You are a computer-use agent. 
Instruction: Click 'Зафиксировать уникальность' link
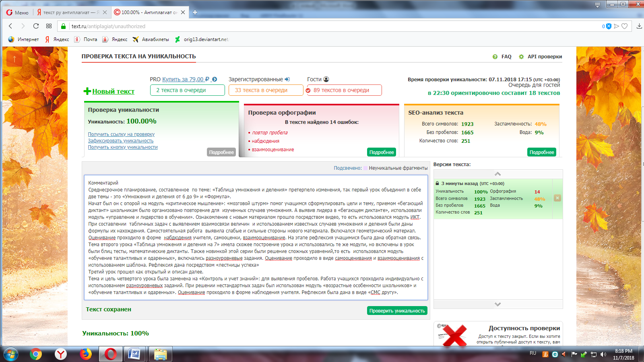click(x=121, y=141)
